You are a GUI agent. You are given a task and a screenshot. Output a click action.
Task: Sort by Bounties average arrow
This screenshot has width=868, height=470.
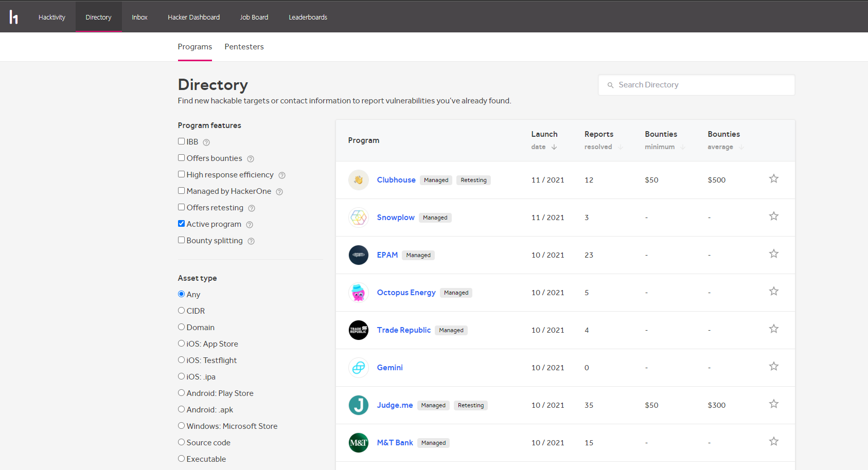point(741,147)
